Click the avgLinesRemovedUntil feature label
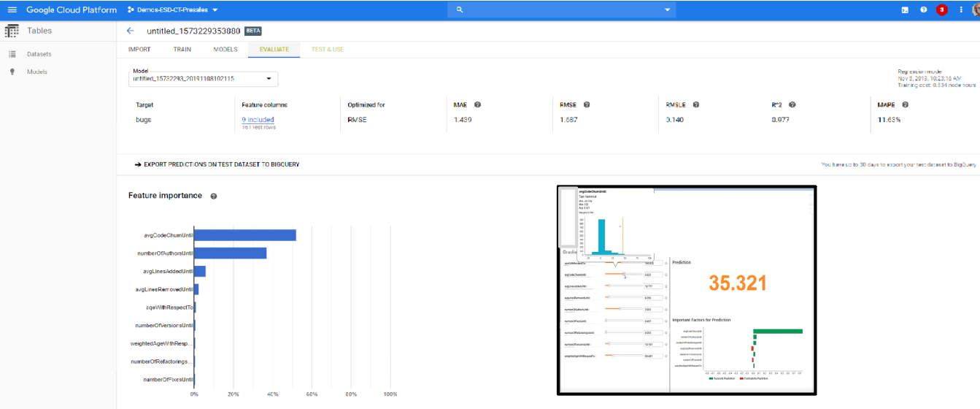Image resolution: width=980 pixels, height=409 pixels. [x=163, y=289]
